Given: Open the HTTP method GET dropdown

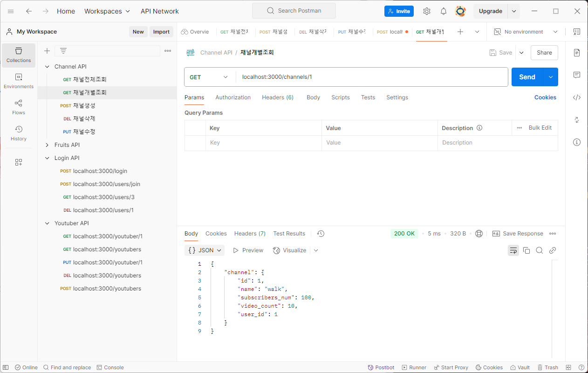Looking at the screenshot, I should (x=209, y=77).
